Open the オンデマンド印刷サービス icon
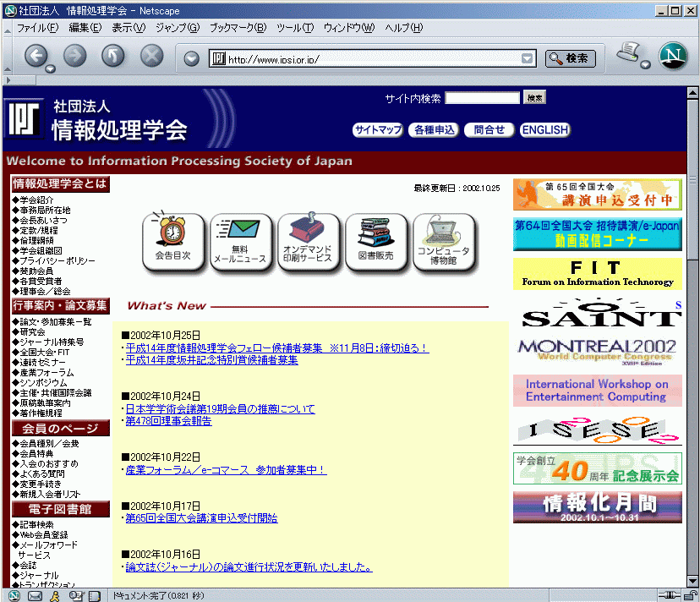The image size is (700, 602). click(308, 241)
